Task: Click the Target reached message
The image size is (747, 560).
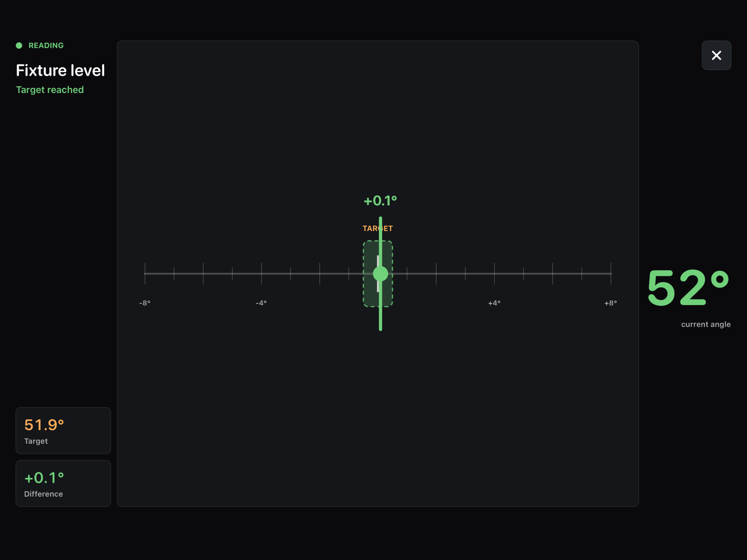Action: (x=50, y=89)
